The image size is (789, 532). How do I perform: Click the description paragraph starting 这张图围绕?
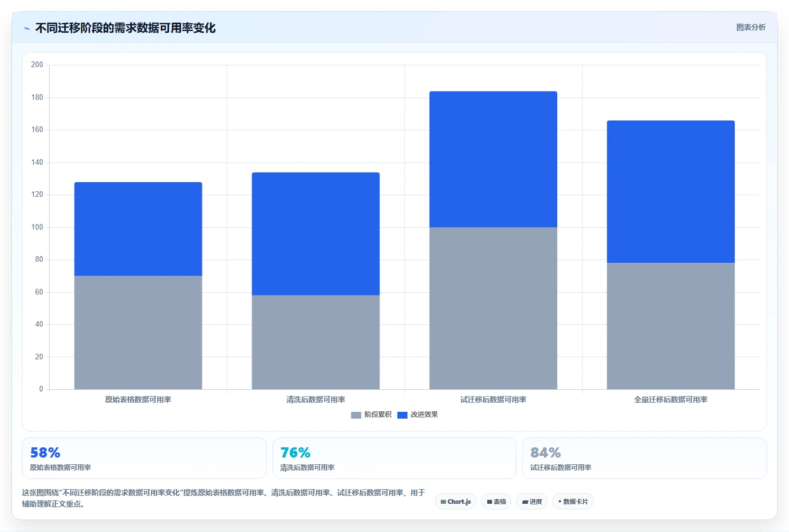(223, 498)
